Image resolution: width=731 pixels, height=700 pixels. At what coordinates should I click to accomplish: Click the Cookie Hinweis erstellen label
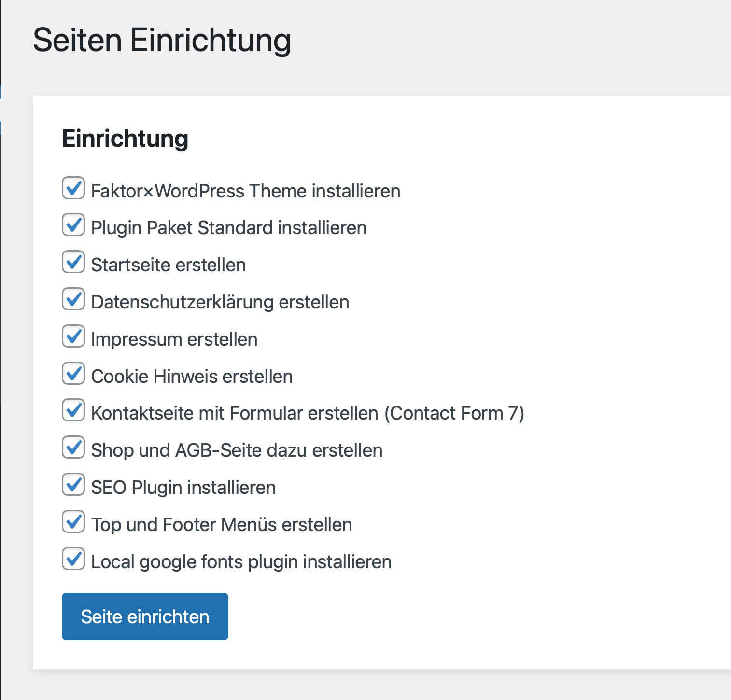click(x=192, y=377)
